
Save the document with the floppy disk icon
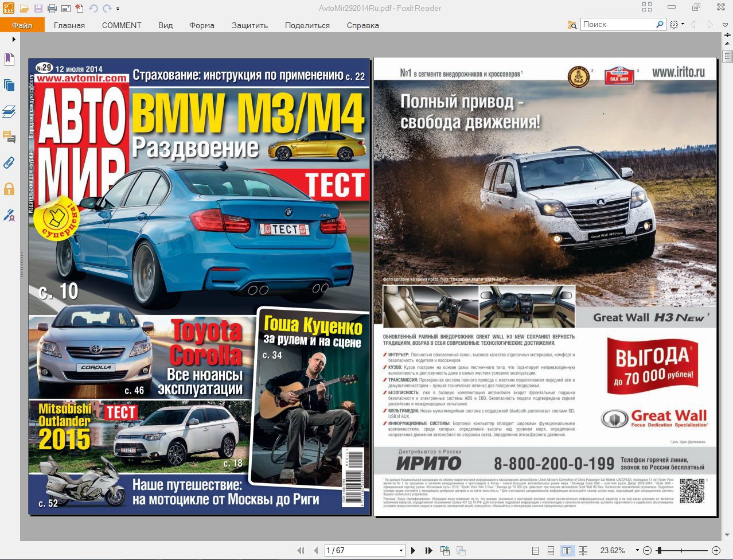(38, 9)
